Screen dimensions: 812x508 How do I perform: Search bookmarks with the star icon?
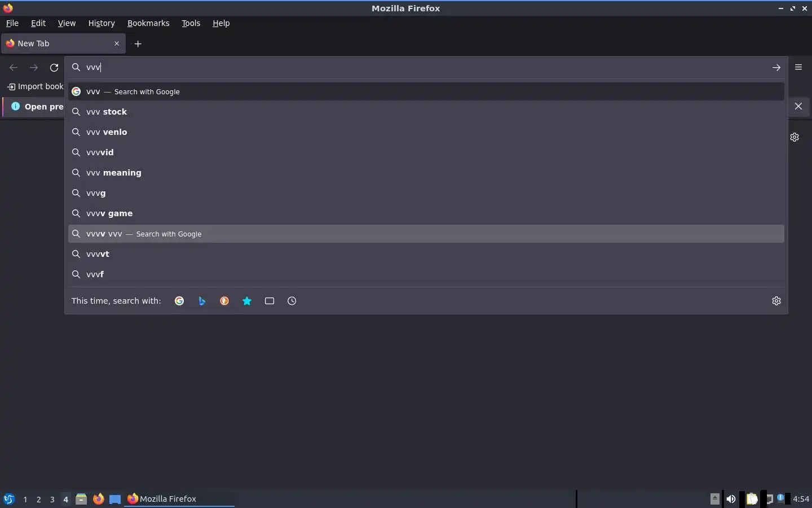click(247, 301)
